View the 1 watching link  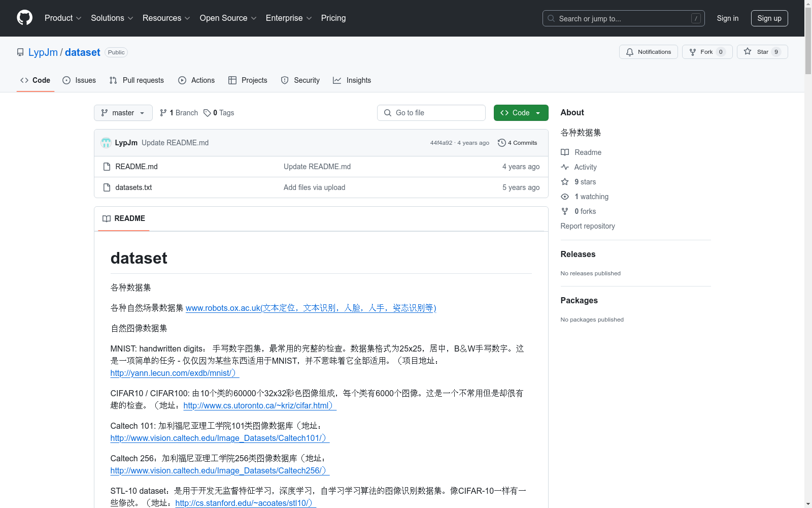pyautogui.click(x=585, y=197)
